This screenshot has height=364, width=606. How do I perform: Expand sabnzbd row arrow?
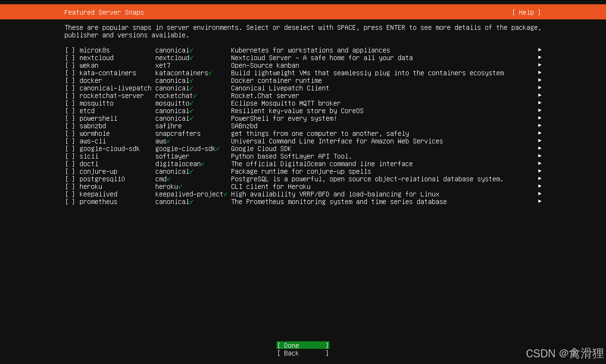(540, 125)
